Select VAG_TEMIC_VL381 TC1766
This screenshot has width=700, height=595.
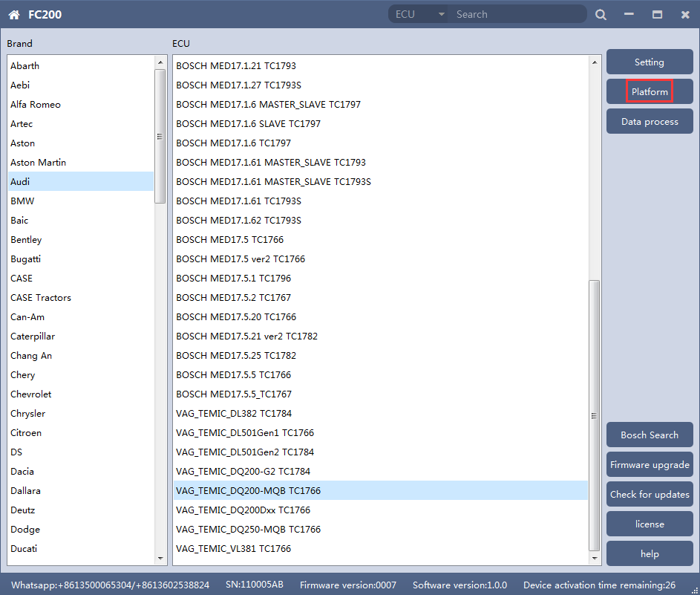tap(381, 548)
